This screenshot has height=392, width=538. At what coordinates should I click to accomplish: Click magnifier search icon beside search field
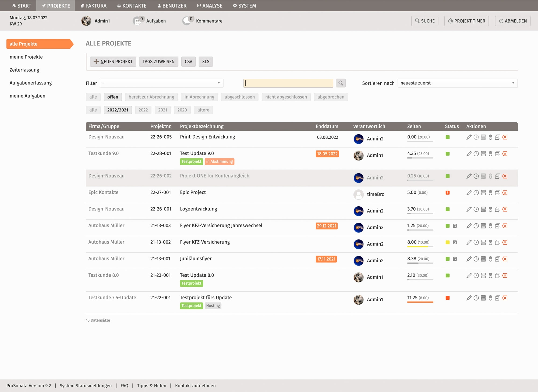[341, 83]
